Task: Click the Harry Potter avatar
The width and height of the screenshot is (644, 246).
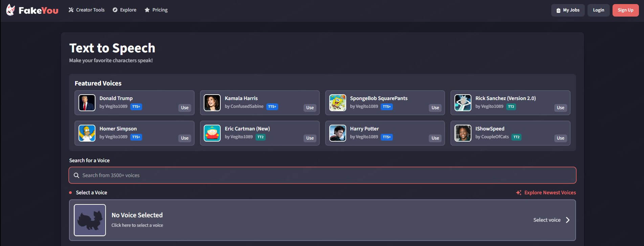Action: click(338, 133)
